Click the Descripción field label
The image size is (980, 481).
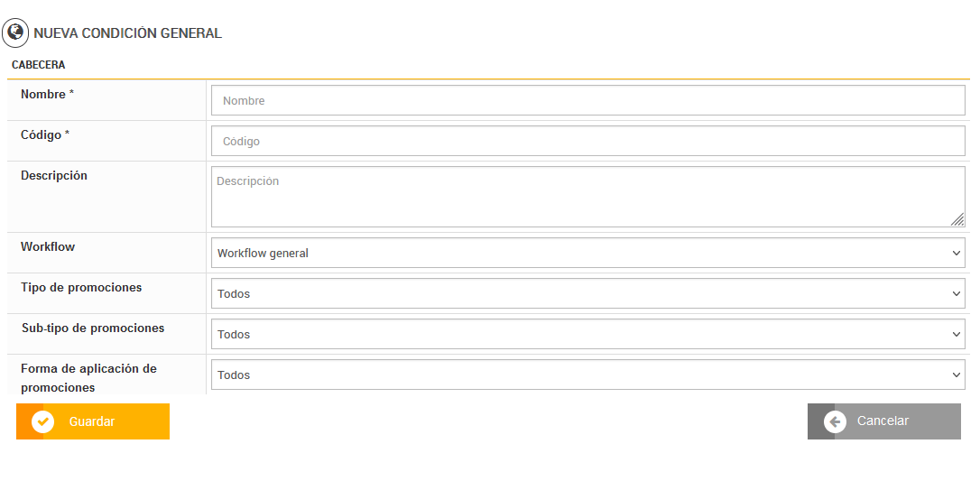click(x=54, y=176)
